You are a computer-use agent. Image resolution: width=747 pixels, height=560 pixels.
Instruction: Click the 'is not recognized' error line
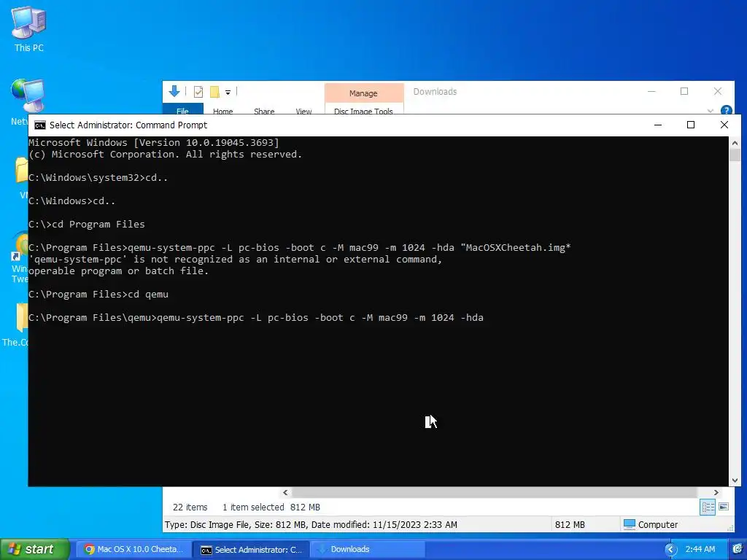coord(236,260)
